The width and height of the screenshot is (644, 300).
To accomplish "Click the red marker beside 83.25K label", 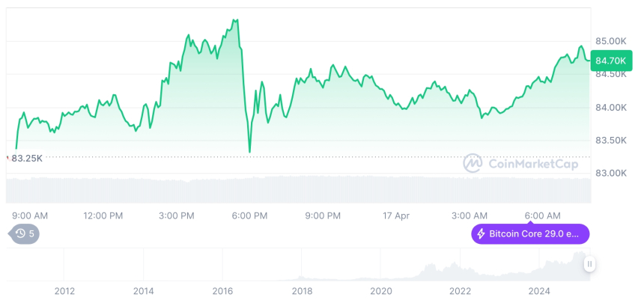I will [x=7, y=158].
